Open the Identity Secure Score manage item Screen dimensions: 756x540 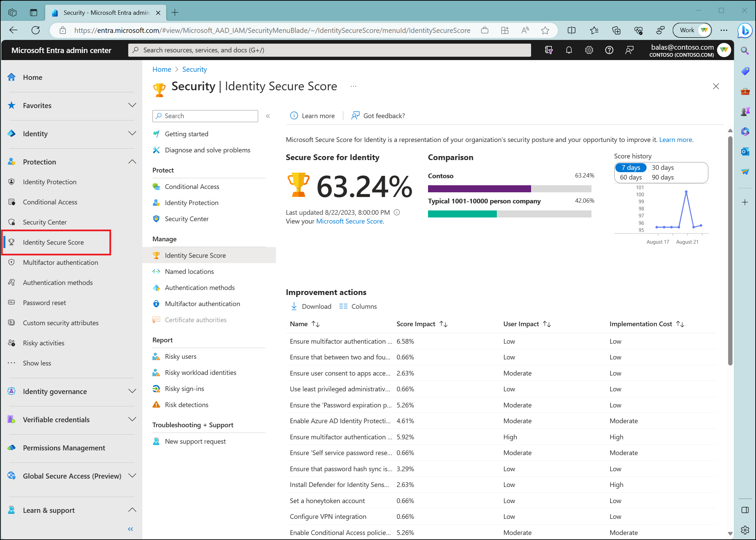pos(196,255)
